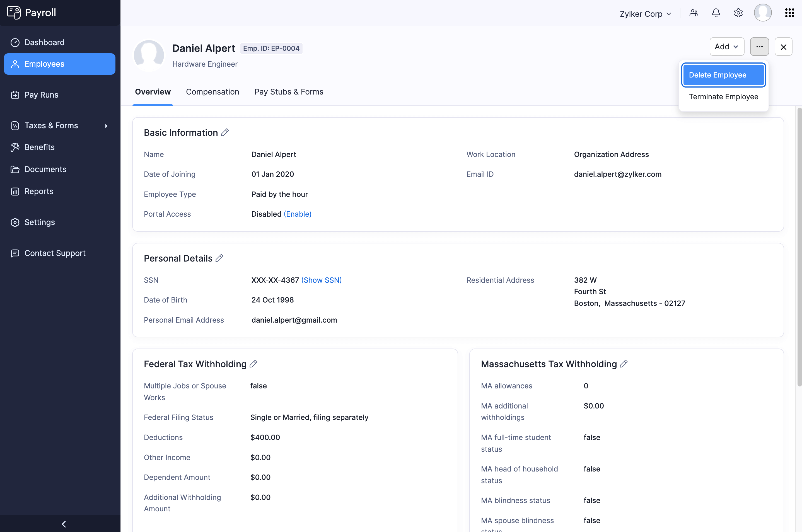Select Reports in the sidebar
Screen dimensions: 802x532
[39, 191]
